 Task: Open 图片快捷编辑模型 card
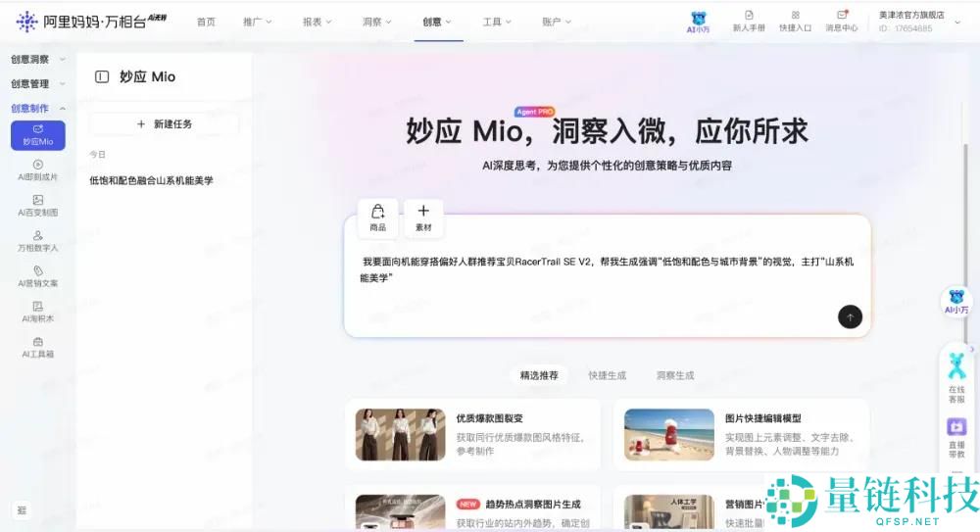tap(742, 434)
